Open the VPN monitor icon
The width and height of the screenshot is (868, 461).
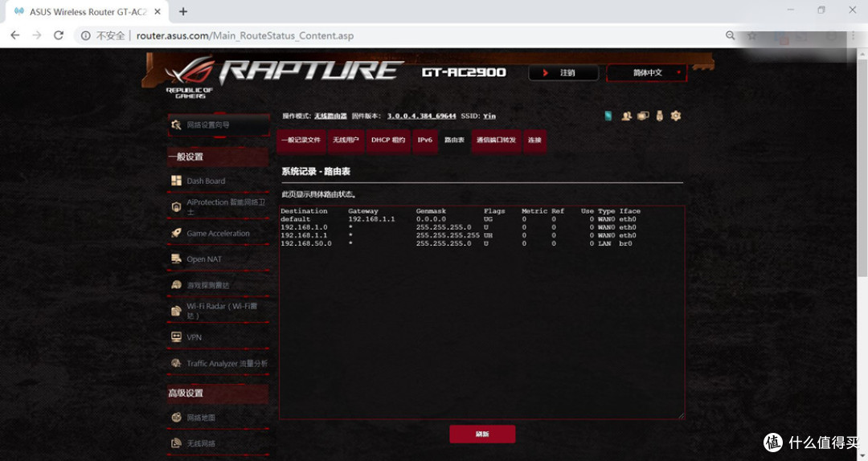point(176,337)
